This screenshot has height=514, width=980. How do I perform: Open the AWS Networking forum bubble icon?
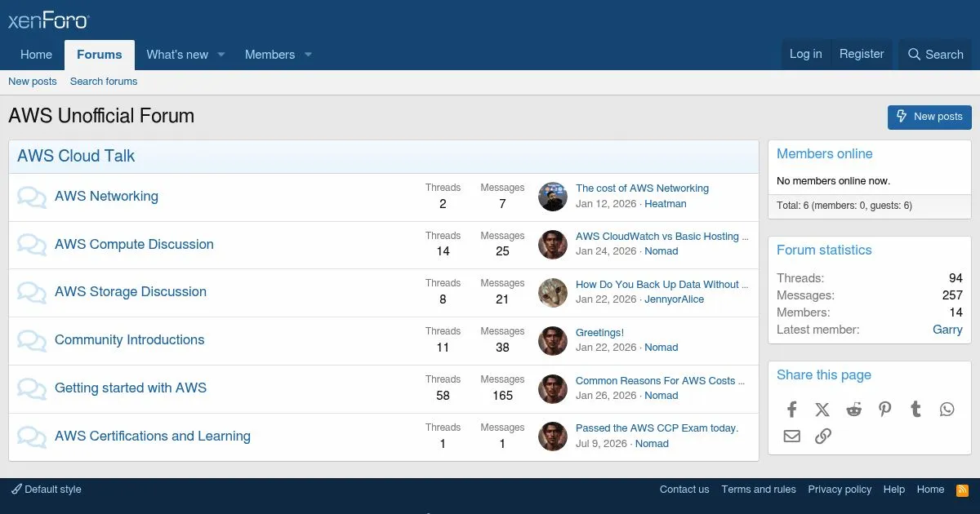(32, 197)
